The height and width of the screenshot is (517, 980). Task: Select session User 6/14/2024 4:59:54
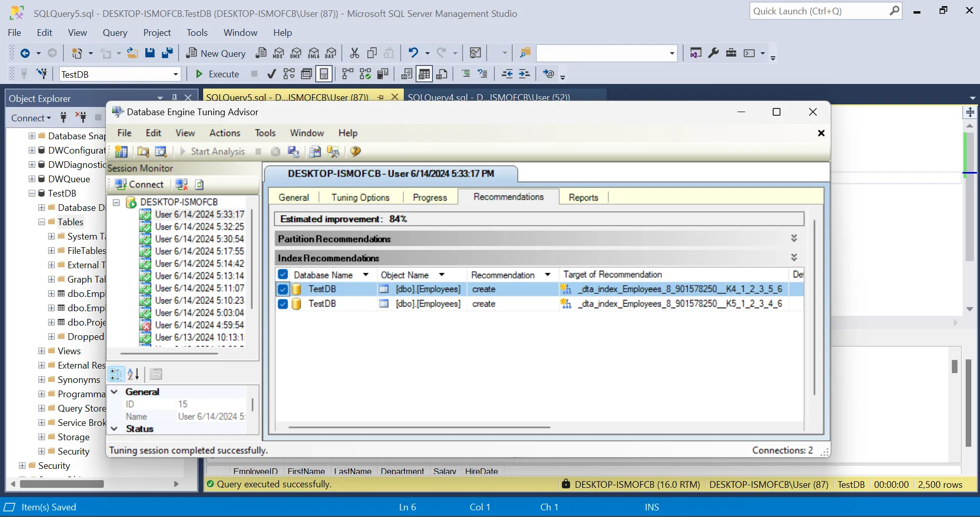point(200,325)
